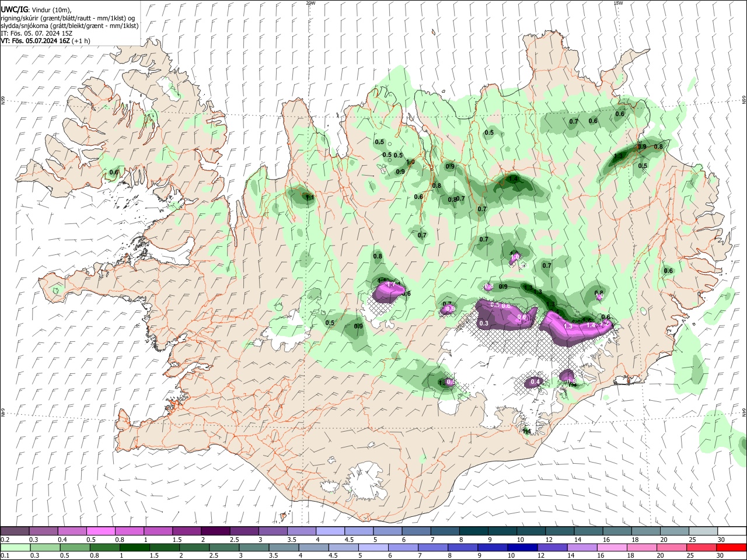This screenshot has width=747, height=560.
Task: Select the snow legend swatch between 6 and 7
Action: pyautogui.click(x=416, y=531)
